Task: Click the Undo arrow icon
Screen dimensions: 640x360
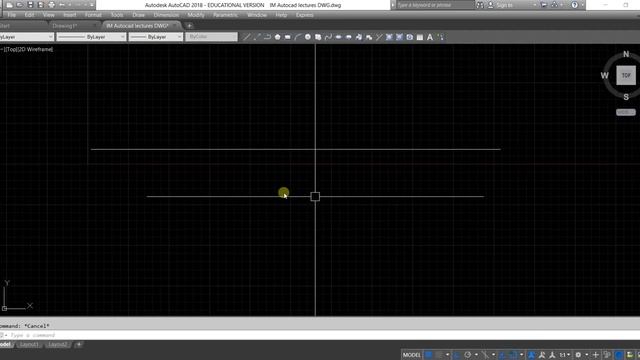Action: click(x=62, y=5)
